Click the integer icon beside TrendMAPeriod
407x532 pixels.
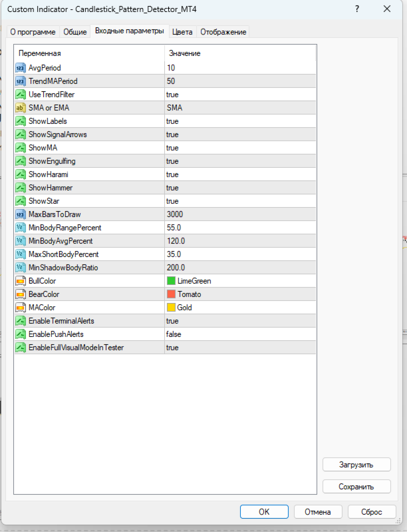(21, 81)
